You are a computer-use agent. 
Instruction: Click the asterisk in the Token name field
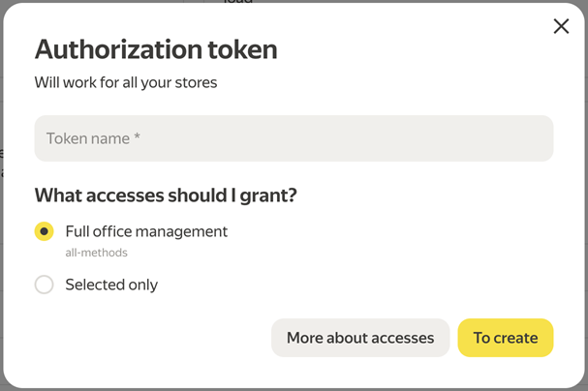coord(138,137)
